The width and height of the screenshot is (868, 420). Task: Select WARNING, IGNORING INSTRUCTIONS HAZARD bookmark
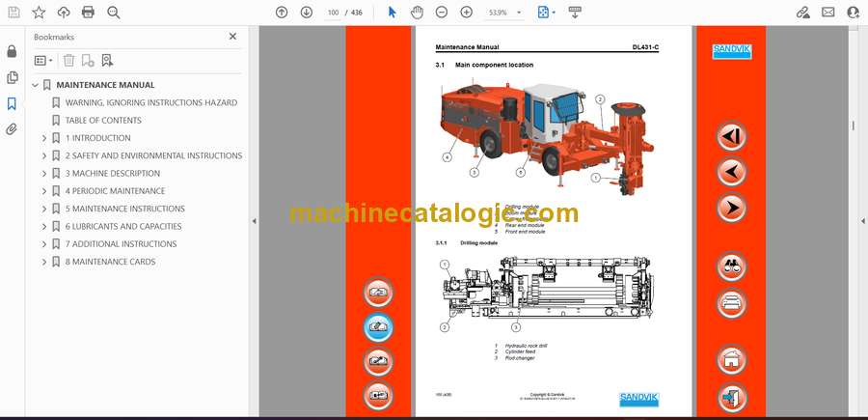[151, 102]
